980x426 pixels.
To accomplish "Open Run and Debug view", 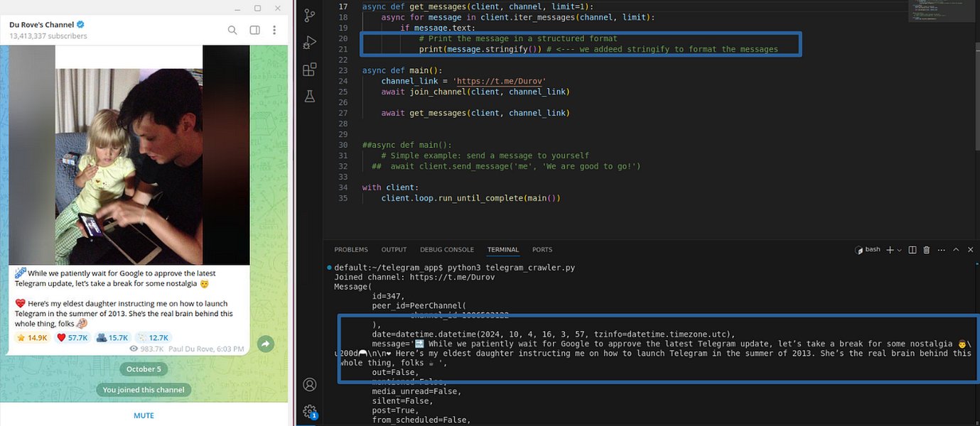I will (x=310, y=42).
